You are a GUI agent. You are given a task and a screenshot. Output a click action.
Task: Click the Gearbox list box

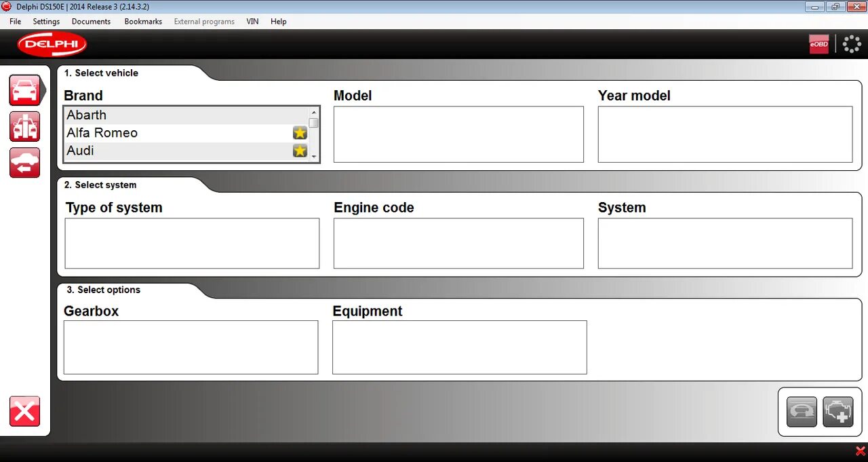tap(191, 347)
